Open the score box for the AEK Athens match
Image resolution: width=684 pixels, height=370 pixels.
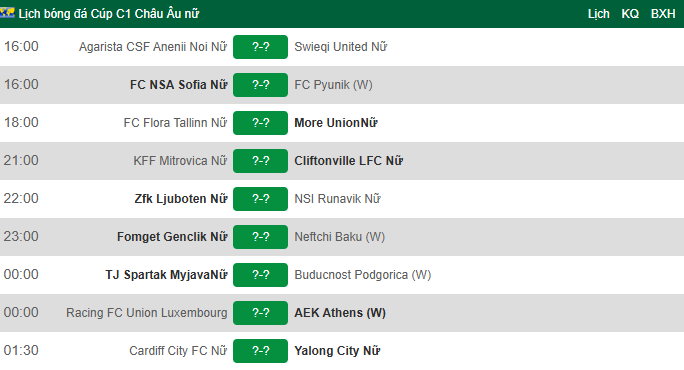pyautogui.click(x=260, y=312)
